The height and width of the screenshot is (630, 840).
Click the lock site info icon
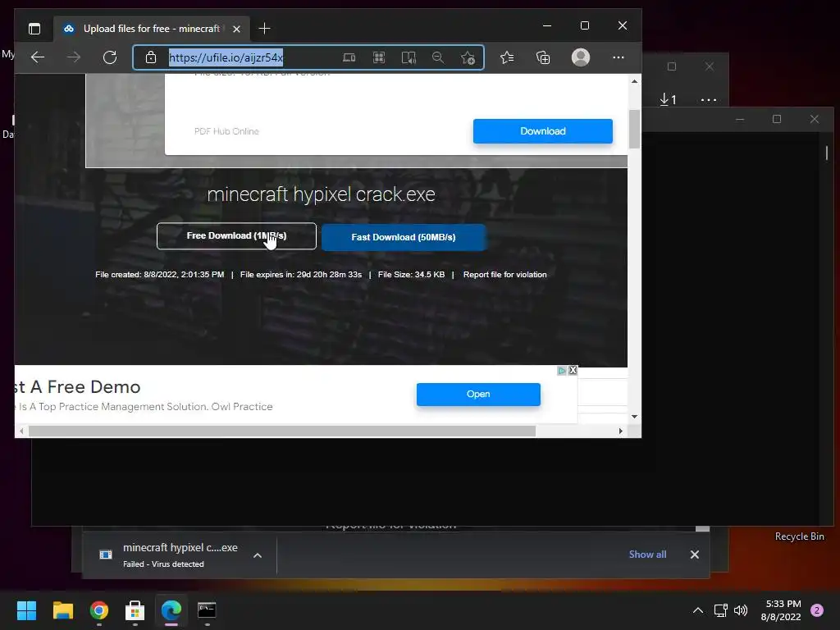tap(151, 57)
